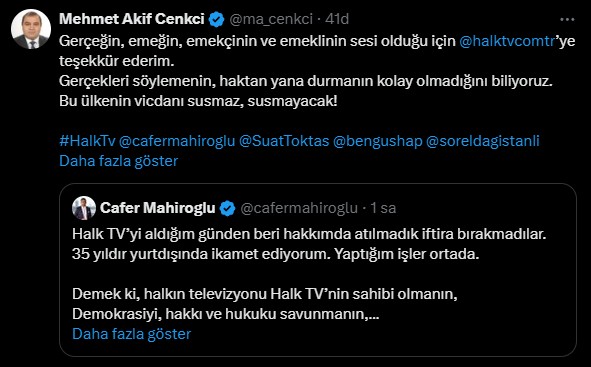Screen dimensions: 591x367
Task: Open the @SuatToktas mention link
Action: [284, 141]
